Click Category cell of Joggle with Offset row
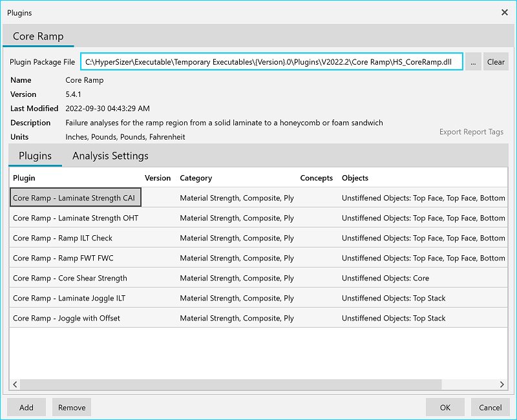This screenshot has width=517, height=420. pyautogui.click(x=237, y=319)
